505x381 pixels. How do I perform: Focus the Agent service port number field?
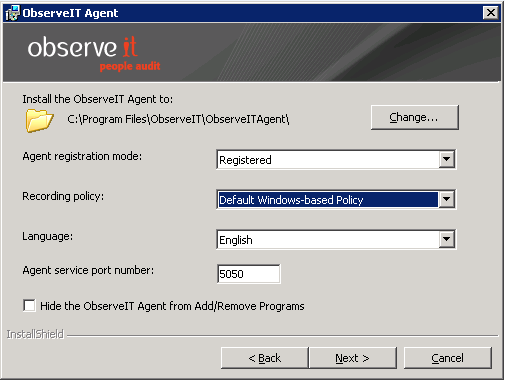pyautogui.click(x=249, y=274)
